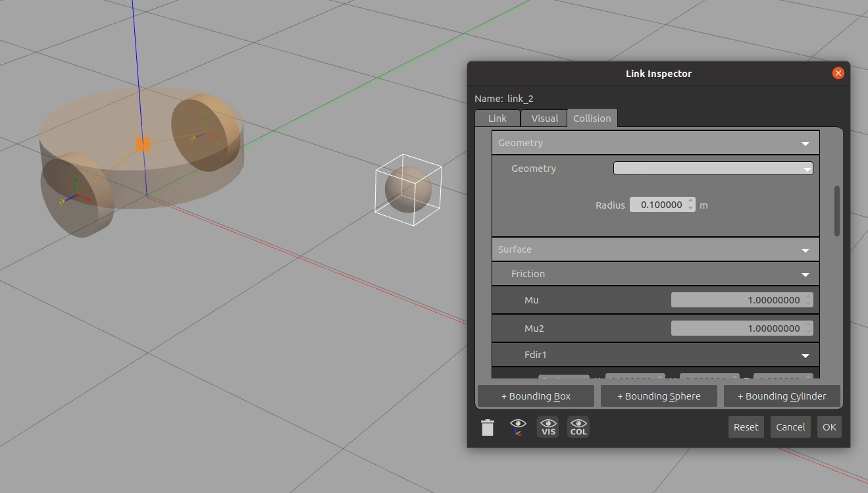This screenshot has width=868, height=493.
Task: Click the orange square joint marker
Action: click(143, 144)
